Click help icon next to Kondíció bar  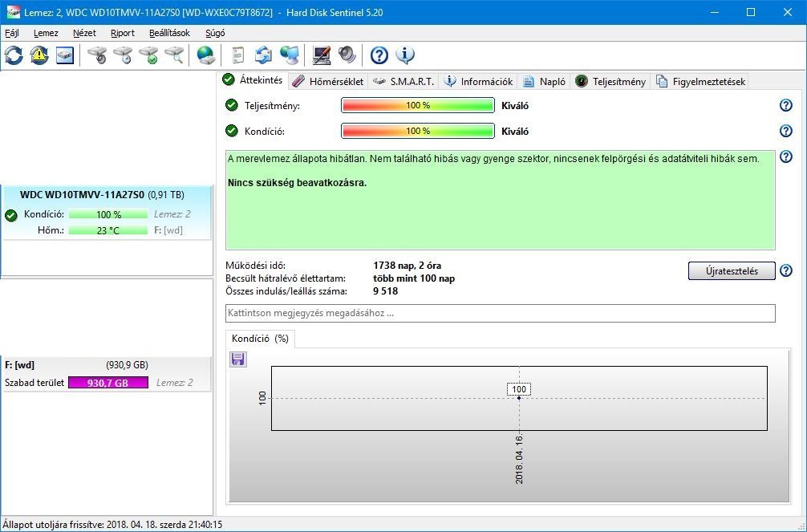[786, 131]
